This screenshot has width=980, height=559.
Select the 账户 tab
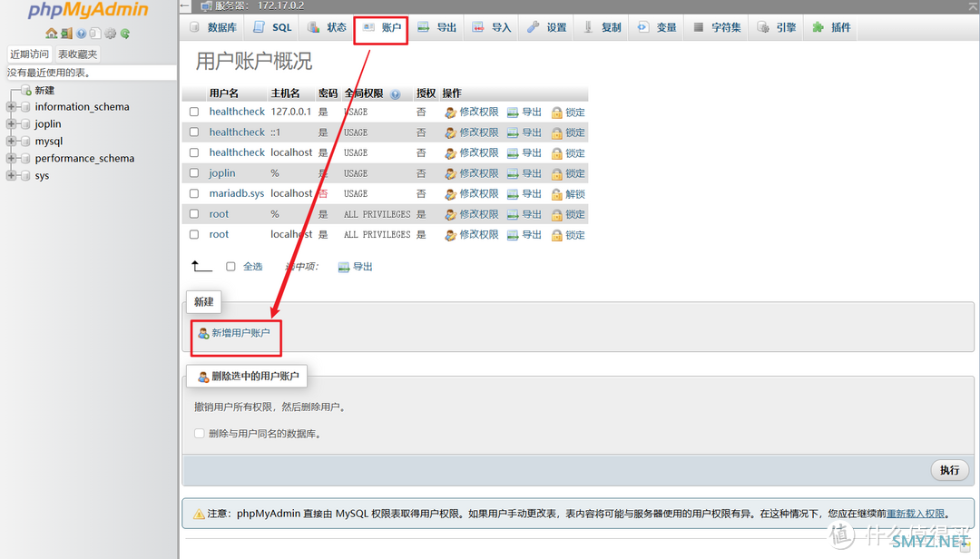382,27
